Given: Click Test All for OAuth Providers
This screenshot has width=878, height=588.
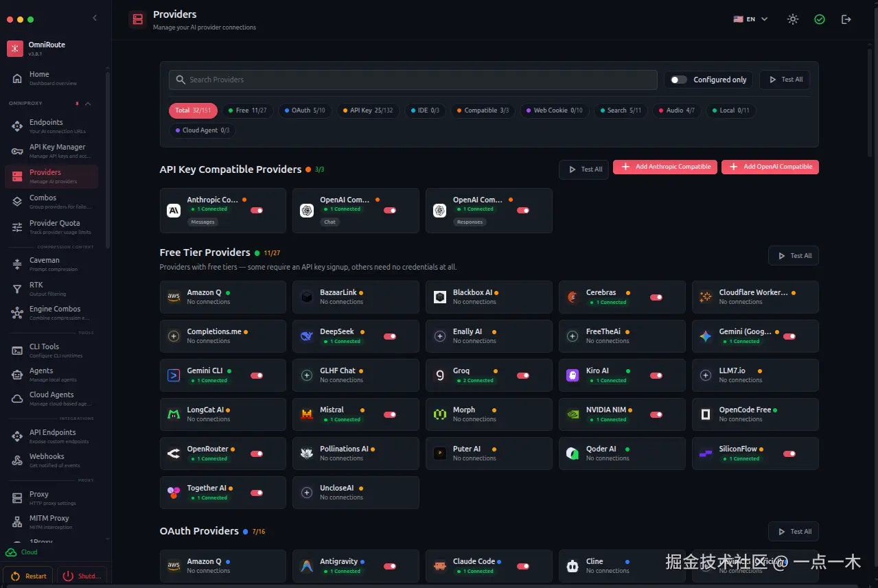Looking at the screenshot, I should 794,532.
